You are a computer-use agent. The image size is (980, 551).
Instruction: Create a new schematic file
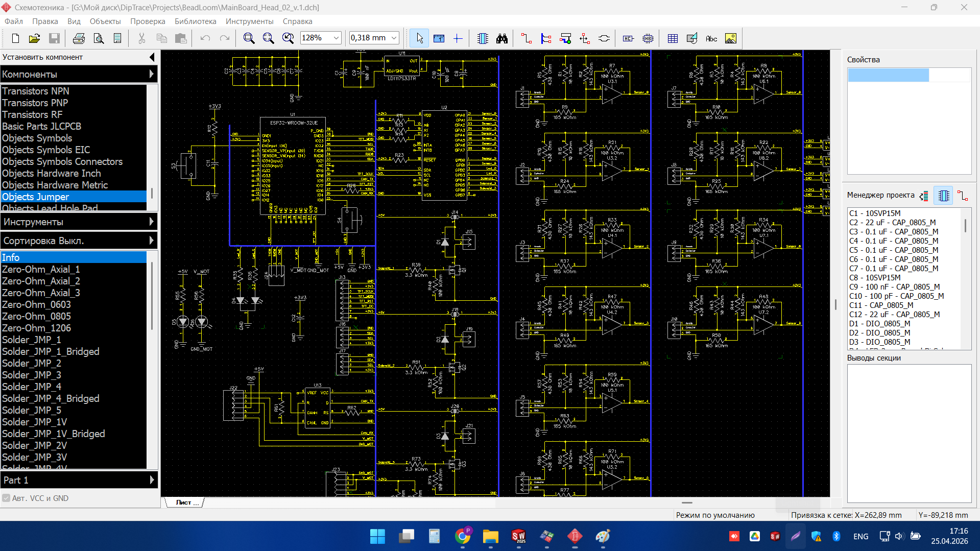(x=15, y=38)
